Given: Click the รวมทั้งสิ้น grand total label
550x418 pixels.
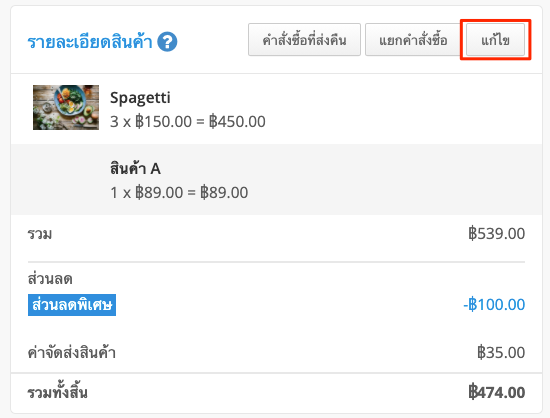Looking at the screenshot, I should tap(58, 392).
